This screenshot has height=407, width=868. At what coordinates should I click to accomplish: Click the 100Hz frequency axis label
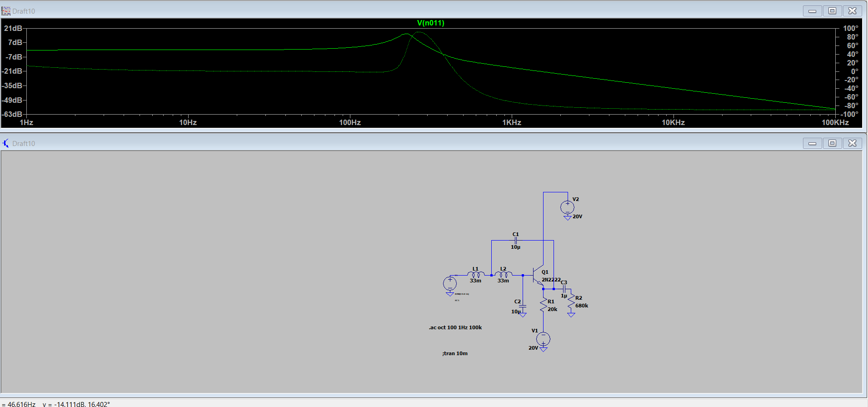tap(350, 122)
